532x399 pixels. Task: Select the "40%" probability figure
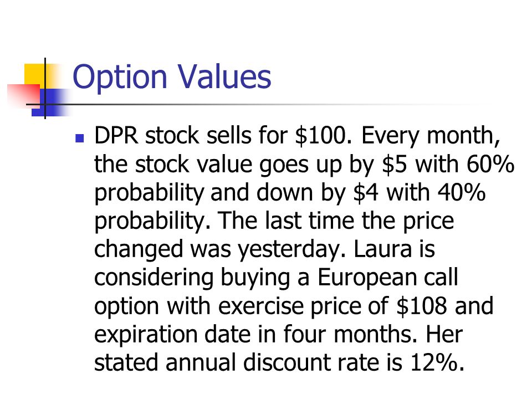[x=462, y=192]
